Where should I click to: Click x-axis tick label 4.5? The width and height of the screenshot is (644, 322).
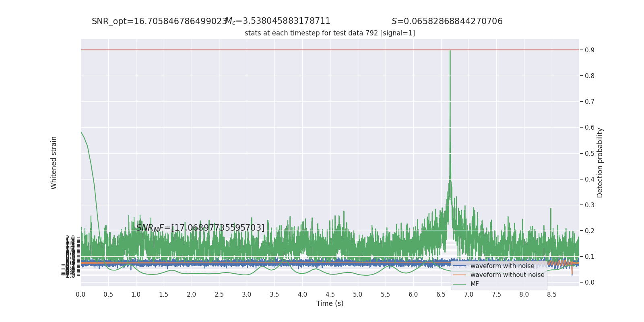[330, 295]
